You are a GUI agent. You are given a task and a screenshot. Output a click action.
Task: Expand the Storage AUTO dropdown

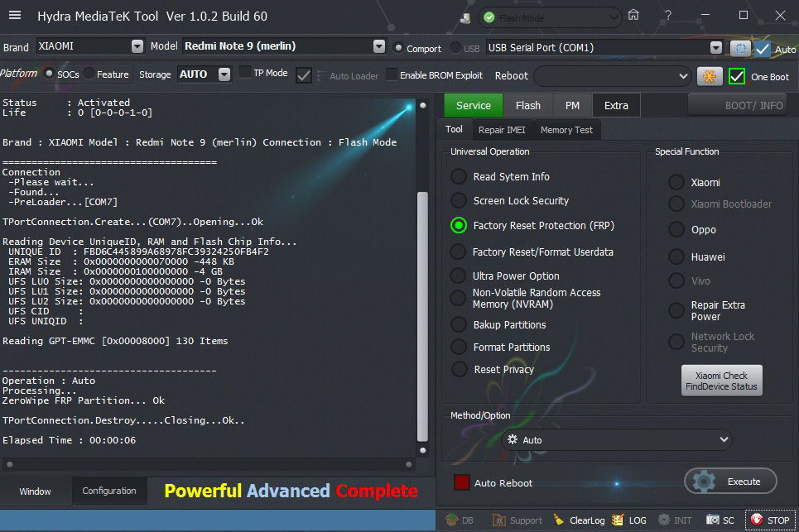224,74
